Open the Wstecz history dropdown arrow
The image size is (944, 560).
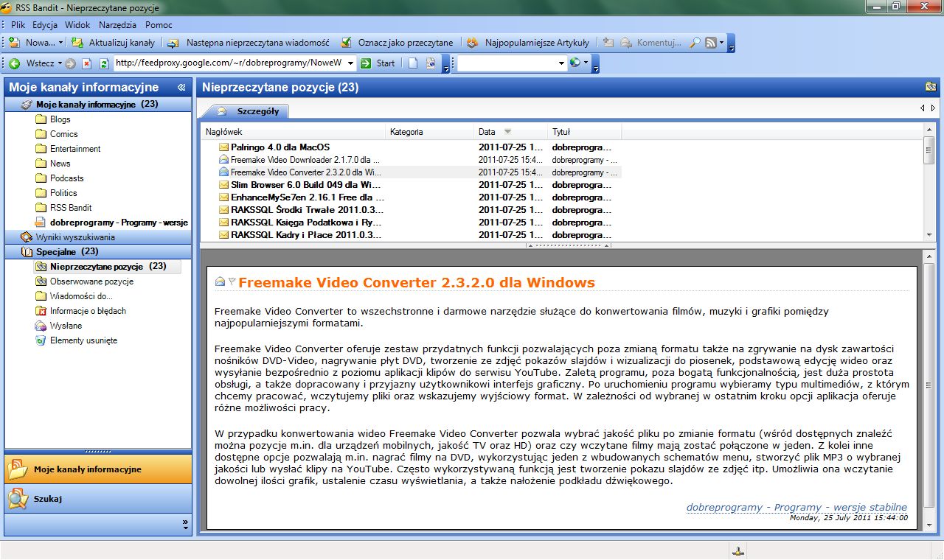click(59, 63)
